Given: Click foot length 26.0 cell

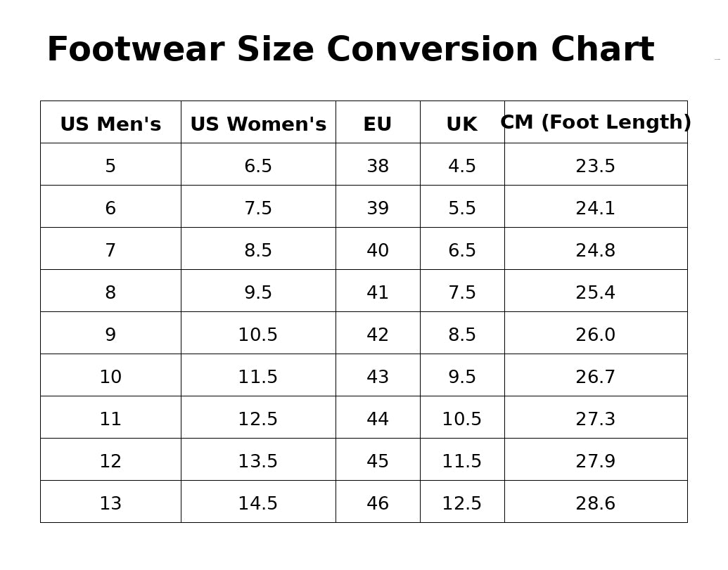Looking at the screenshot, I should click(x=596, y=333).
